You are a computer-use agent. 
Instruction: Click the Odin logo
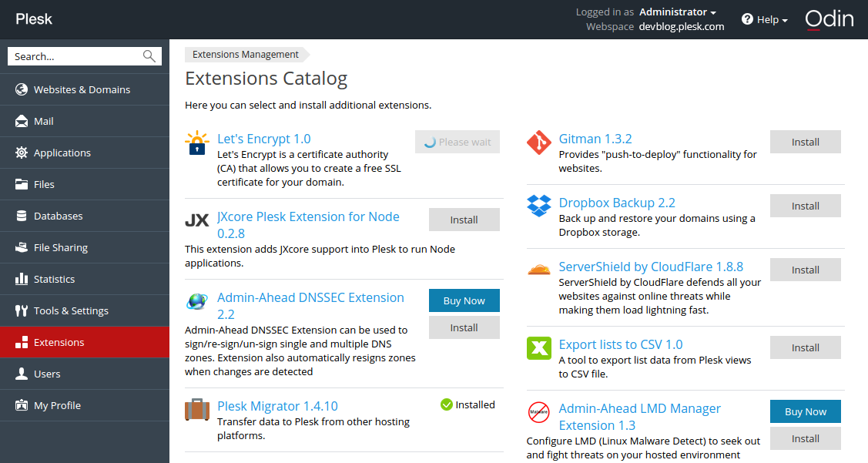(829, 19)
